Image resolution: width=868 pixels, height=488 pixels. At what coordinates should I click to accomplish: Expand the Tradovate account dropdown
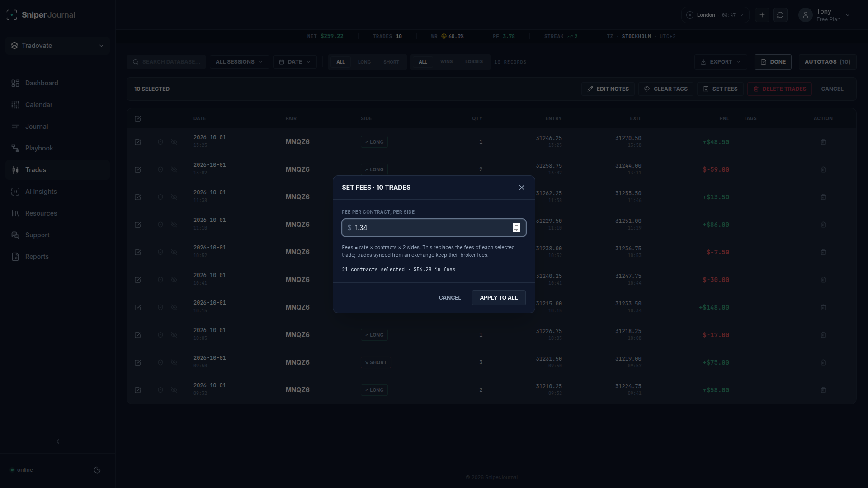(x=57, y=46)
